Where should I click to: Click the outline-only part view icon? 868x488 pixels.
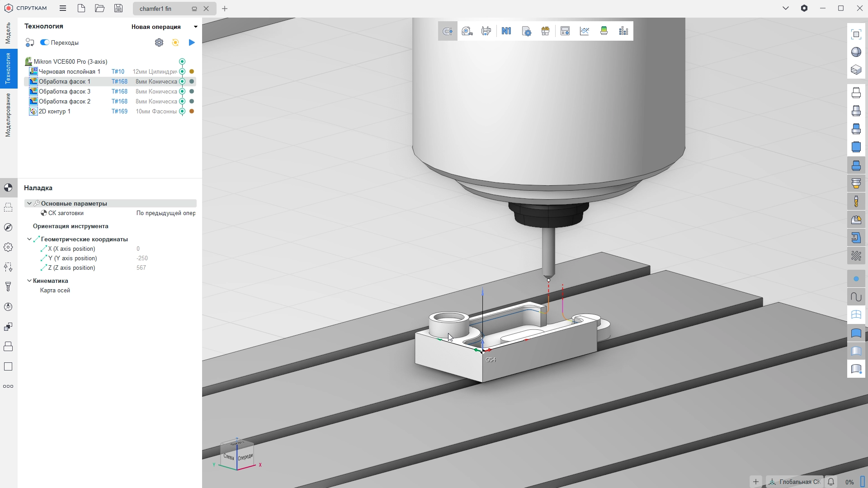point(856,93)
